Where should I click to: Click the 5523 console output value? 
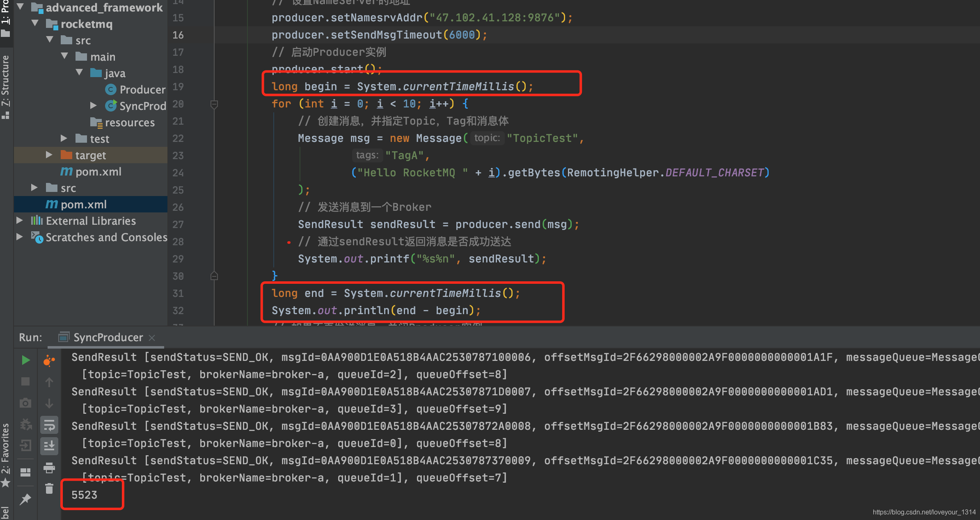(x=85, y=495)
